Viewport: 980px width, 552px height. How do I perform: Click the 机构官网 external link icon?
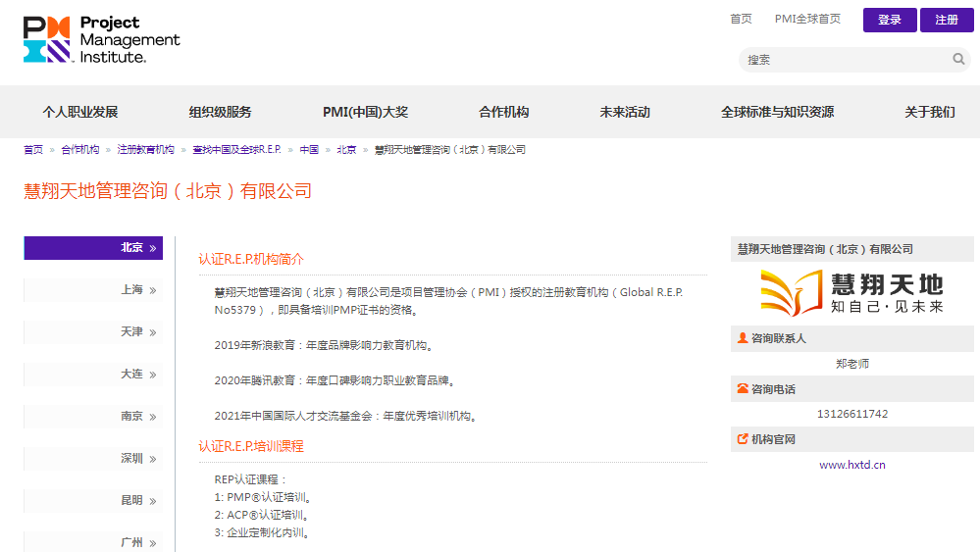[743, 439]
